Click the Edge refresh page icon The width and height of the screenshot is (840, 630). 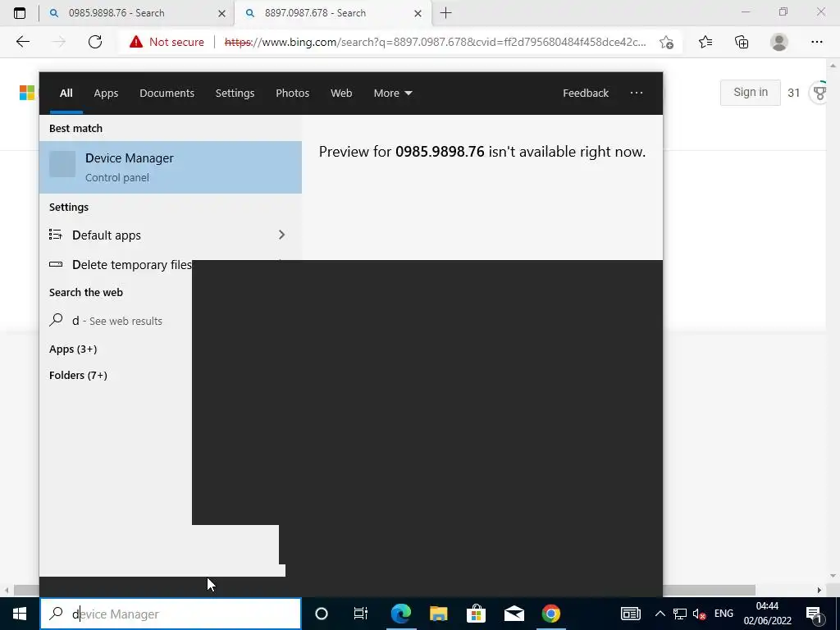[95, 42]
